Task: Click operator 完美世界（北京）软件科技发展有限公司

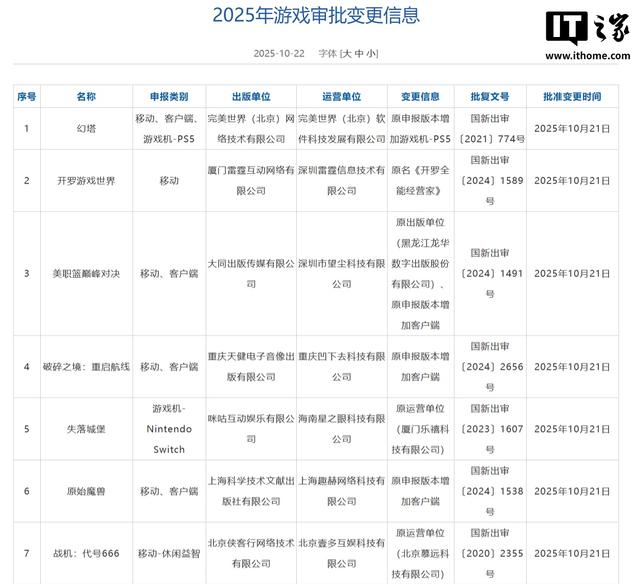Action: pyautogui.click(x=342, y=129)
